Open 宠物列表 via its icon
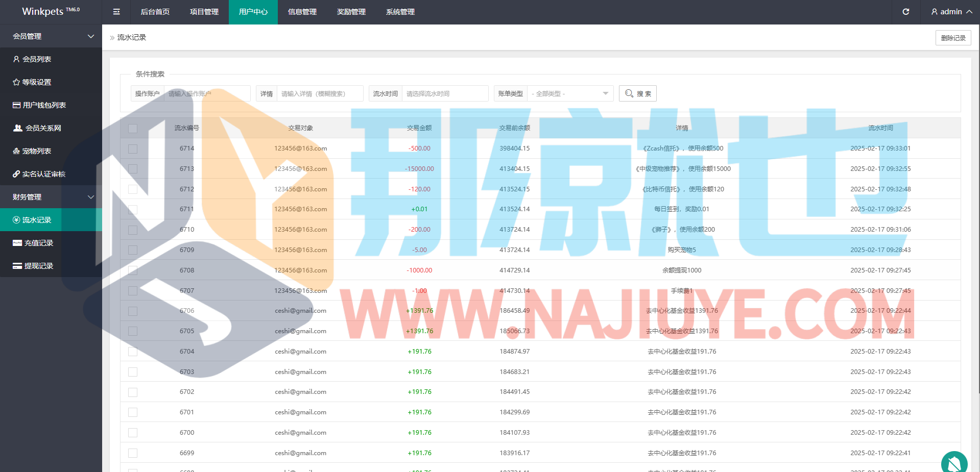 coord(16,151)
